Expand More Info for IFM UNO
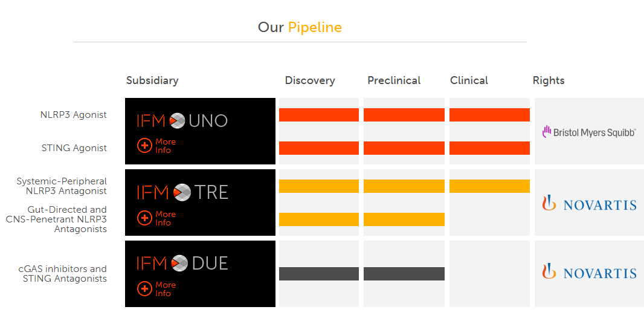This screenshot has height=324, width=644. [156, 146]
